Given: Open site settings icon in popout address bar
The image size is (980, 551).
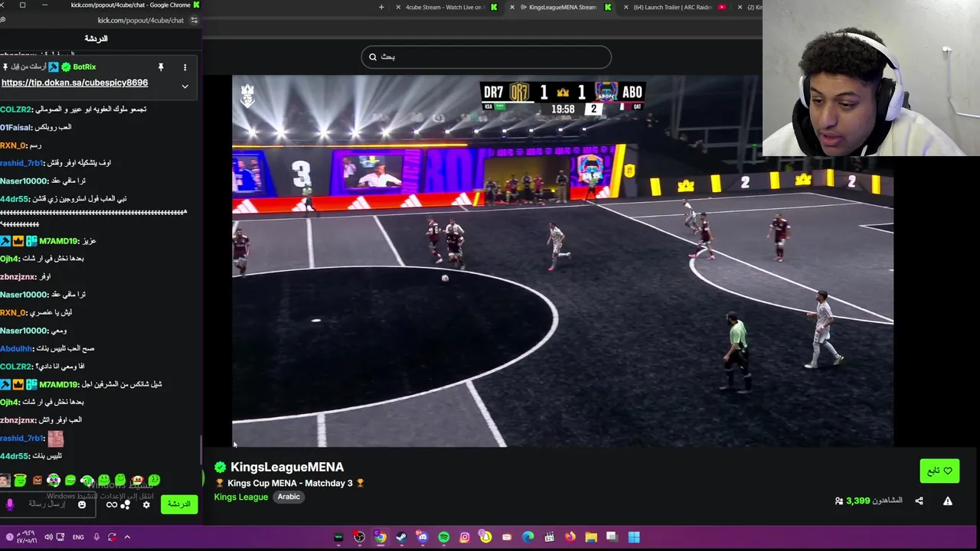Looking at the screenshot, I should 194,21.
